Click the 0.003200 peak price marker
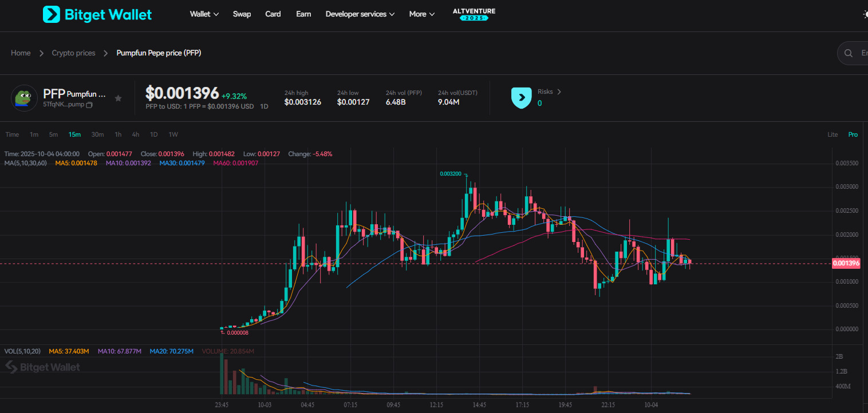The width and height of the screenshot is (868, 413). pyautogui.click(x=450, y=173)
